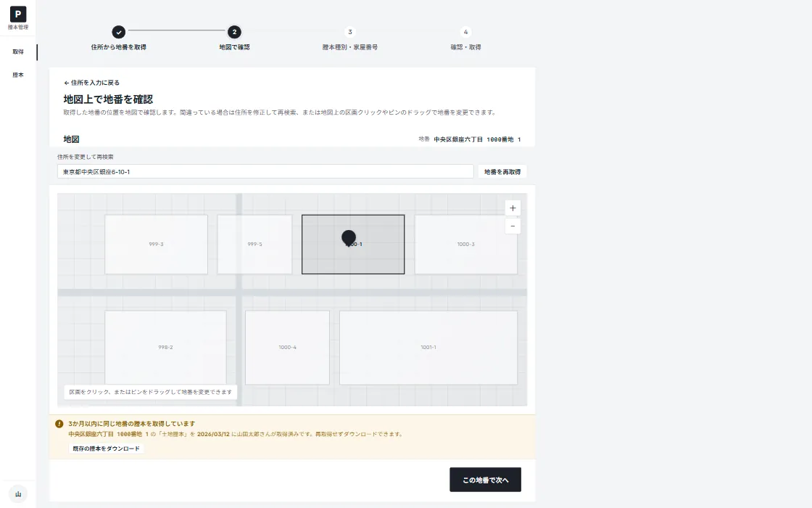Zoom out the map with minus button
This screenshot has width=812, height=508.
click(513, 226)
